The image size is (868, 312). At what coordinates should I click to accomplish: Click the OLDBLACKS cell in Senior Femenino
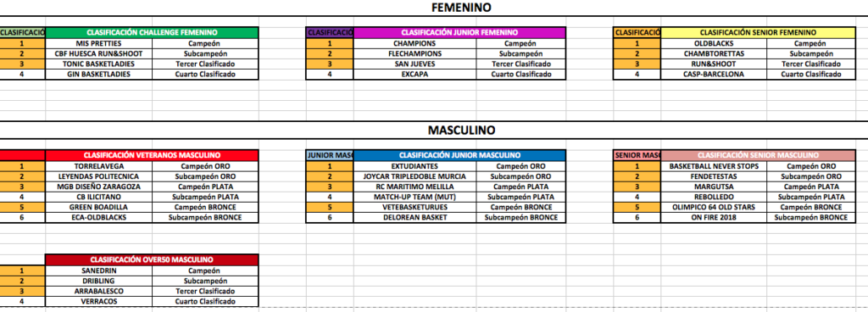coord(714,44)
